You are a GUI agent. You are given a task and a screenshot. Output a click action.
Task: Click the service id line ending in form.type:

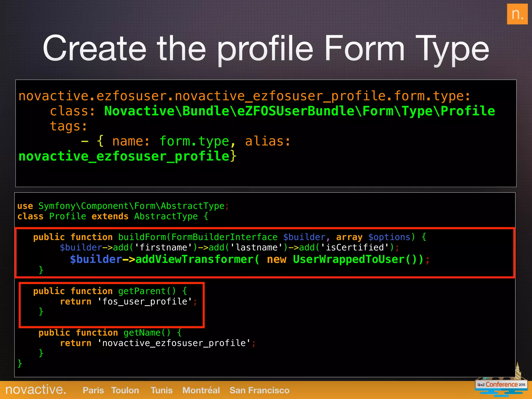point(244,96)
